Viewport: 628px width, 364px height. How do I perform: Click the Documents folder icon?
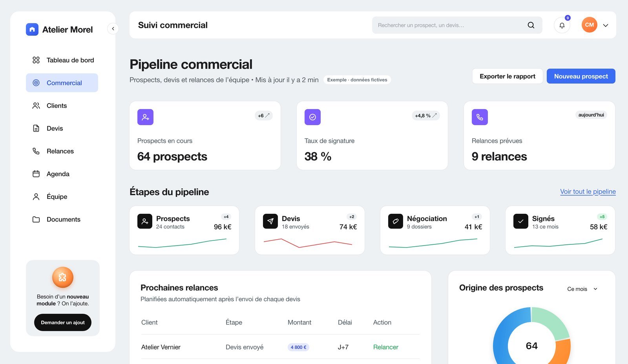36,219
